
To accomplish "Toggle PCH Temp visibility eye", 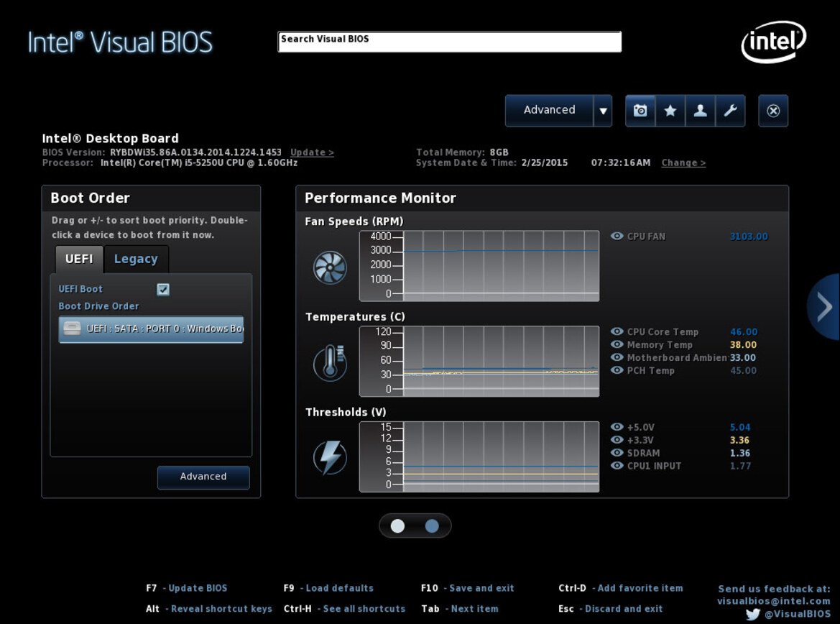I will pyautogui.click(x=617, y=370).
